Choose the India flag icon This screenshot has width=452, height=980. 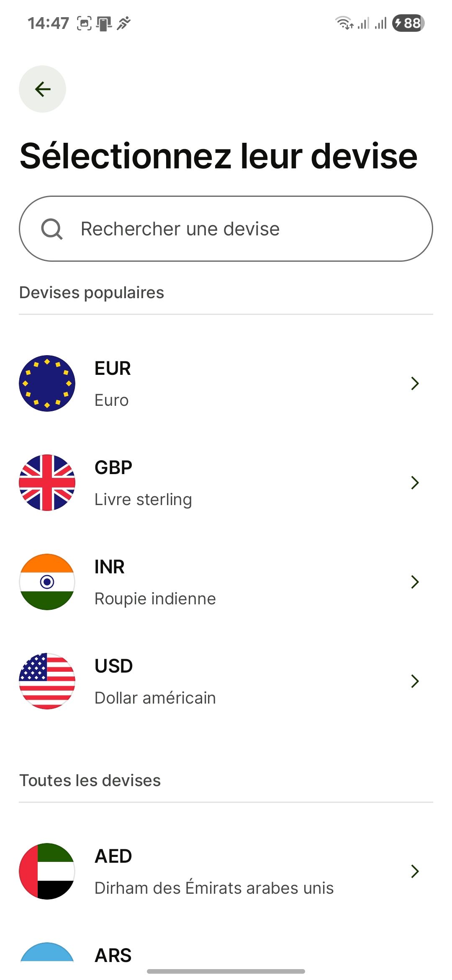pos(47,582)
